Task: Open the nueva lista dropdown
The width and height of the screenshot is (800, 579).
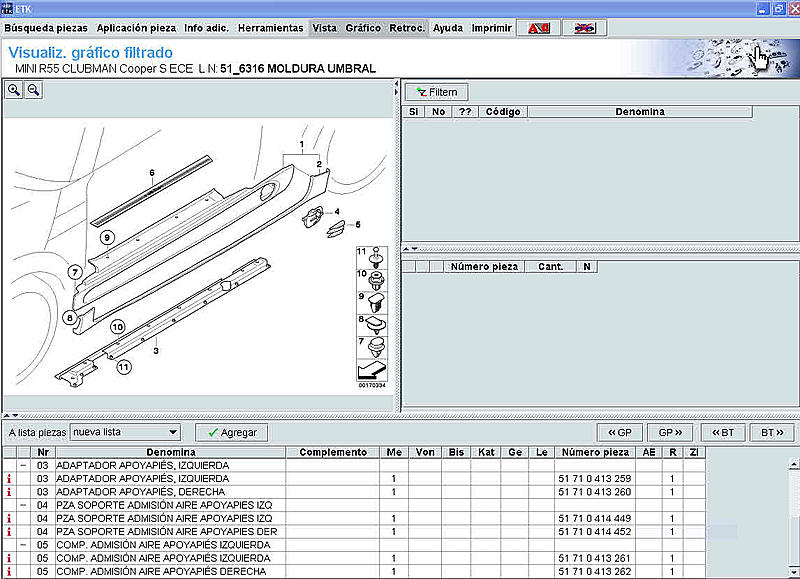Action: pos(126,432)
